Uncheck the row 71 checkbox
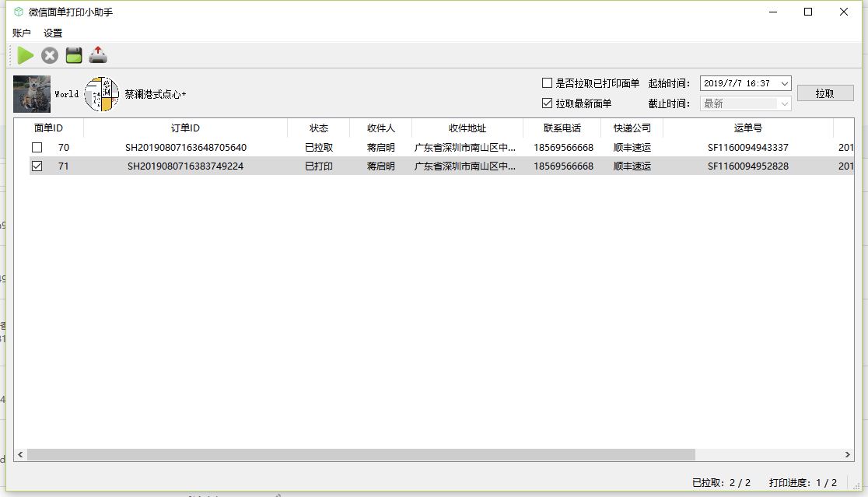The height and width of the screenshot is (497, 868). [x=37, y=166]
